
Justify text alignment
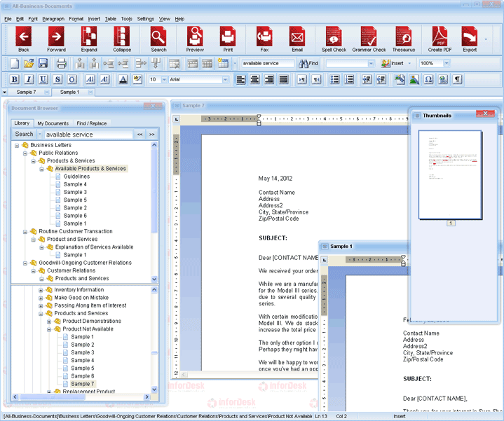click(x=283, y=79)
